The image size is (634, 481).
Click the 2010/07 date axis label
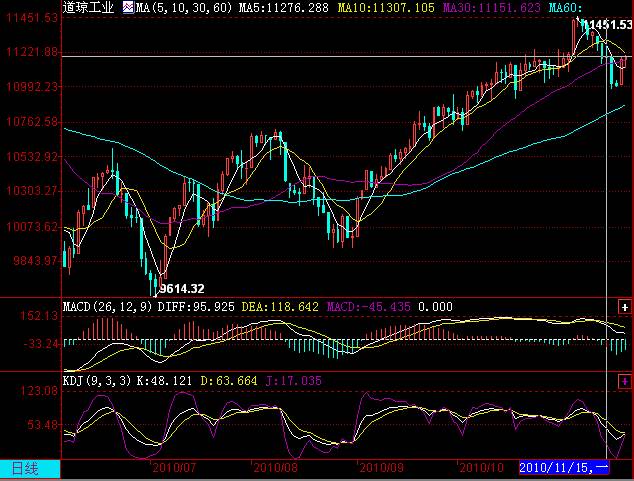pyautogui.click(x=174, y=468)
